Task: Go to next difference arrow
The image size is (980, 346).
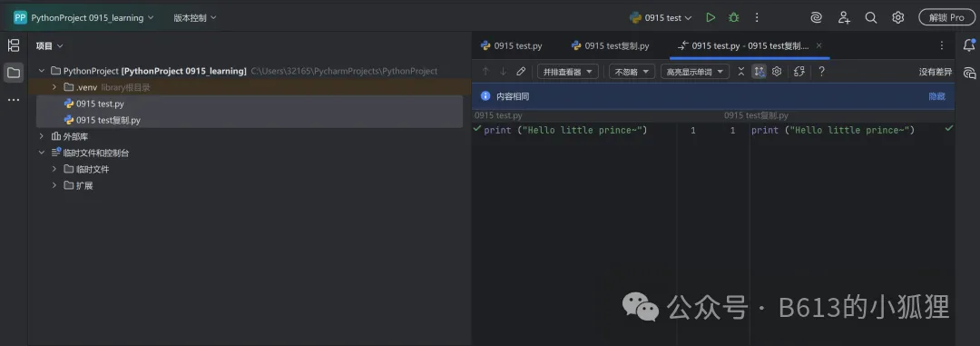Action: [503, 72]
